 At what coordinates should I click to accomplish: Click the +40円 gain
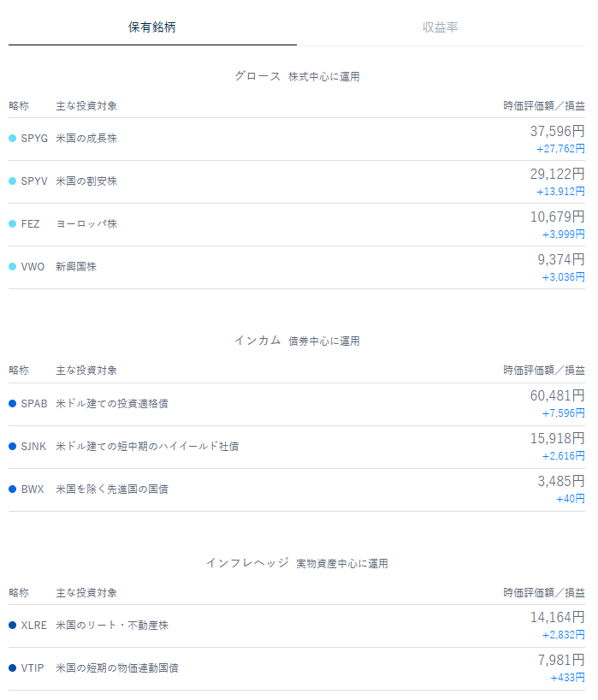571,499
